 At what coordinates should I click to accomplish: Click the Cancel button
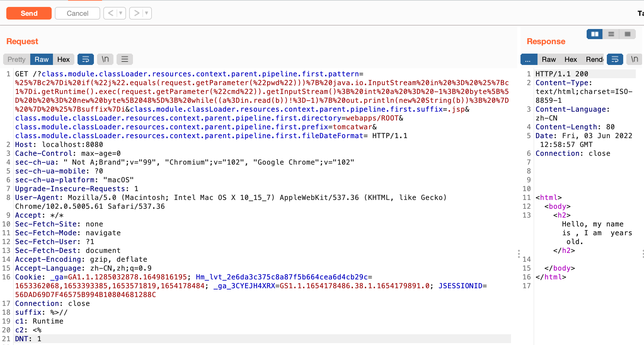coord(78,13)
